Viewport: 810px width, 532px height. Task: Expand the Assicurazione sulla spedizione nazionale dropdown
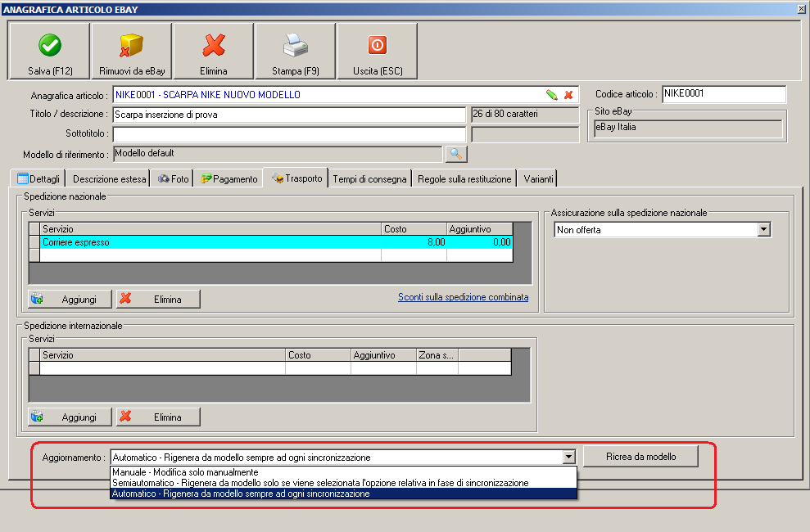764,230
